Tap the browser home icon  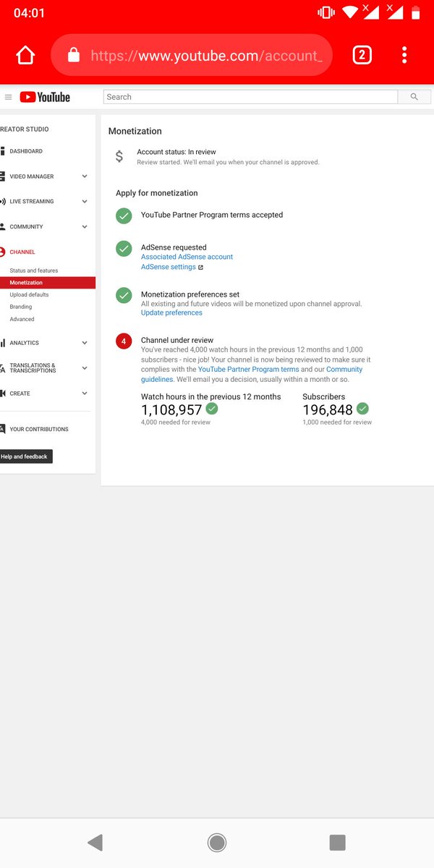[25, 56]
